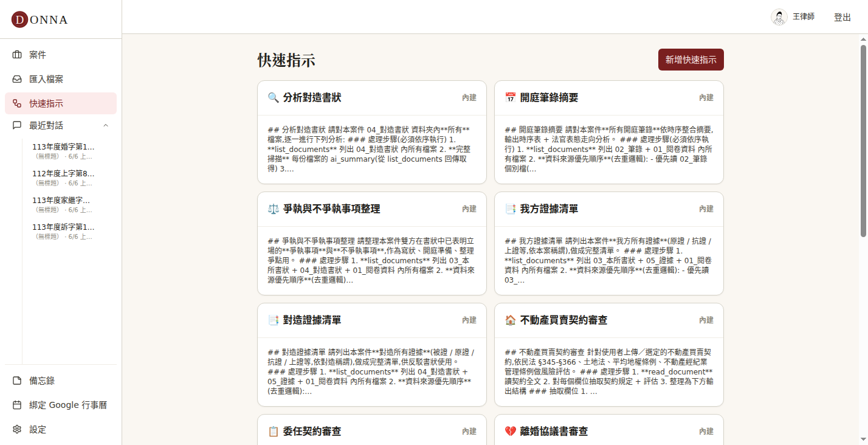The image size is (868, 445).
Task: Click the description text of 分析對造書狀
Action: (371, 150)
